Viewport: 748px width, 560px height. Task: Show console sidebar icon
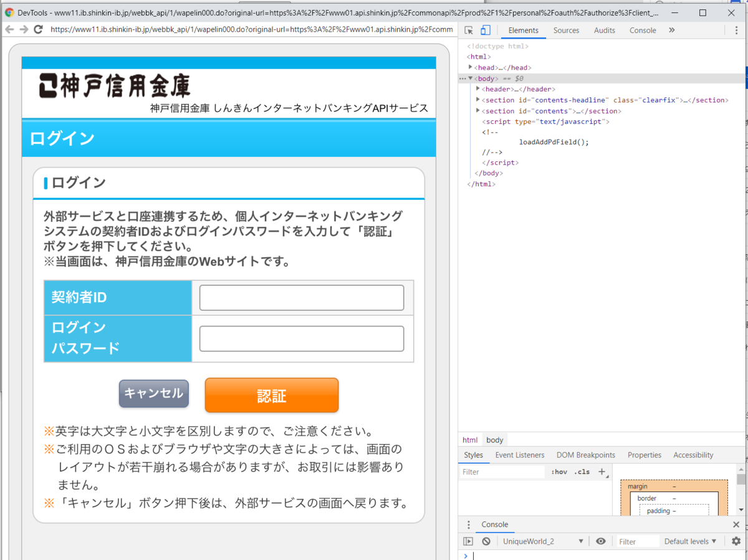coord(468,541)
